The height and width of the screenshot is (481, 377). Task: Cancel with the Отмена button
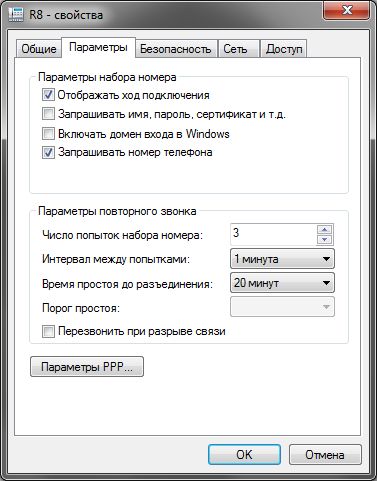pyautogui.click(x=325, y=455)
